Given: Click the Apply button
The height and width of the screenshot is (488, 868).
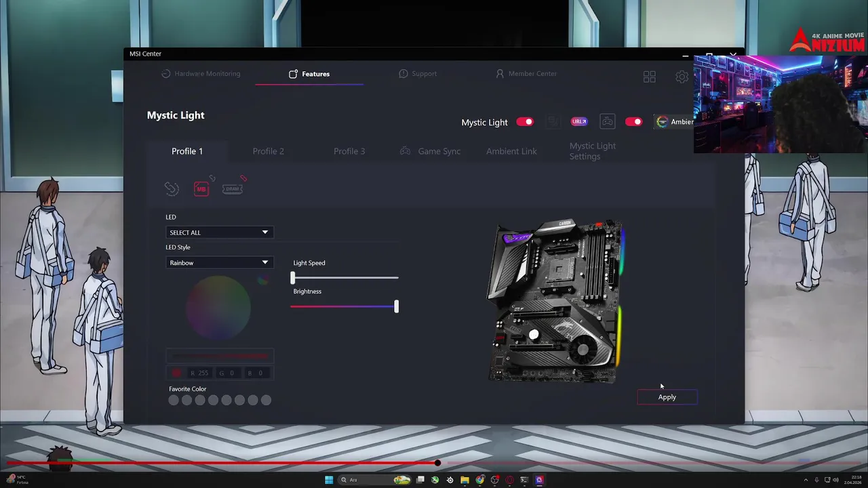Looking at the screenshot, I should point(667,397).
